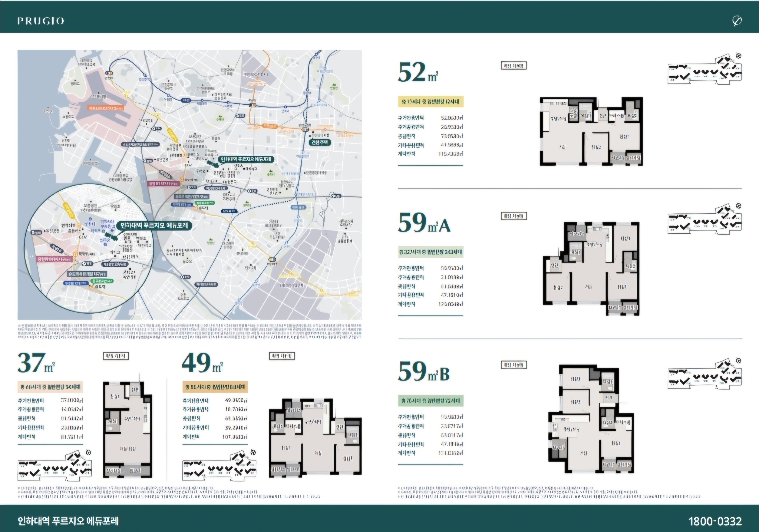Click the green household-count banner under 59㎡A
Screen dimensions: 759x532
click(431, 252)
